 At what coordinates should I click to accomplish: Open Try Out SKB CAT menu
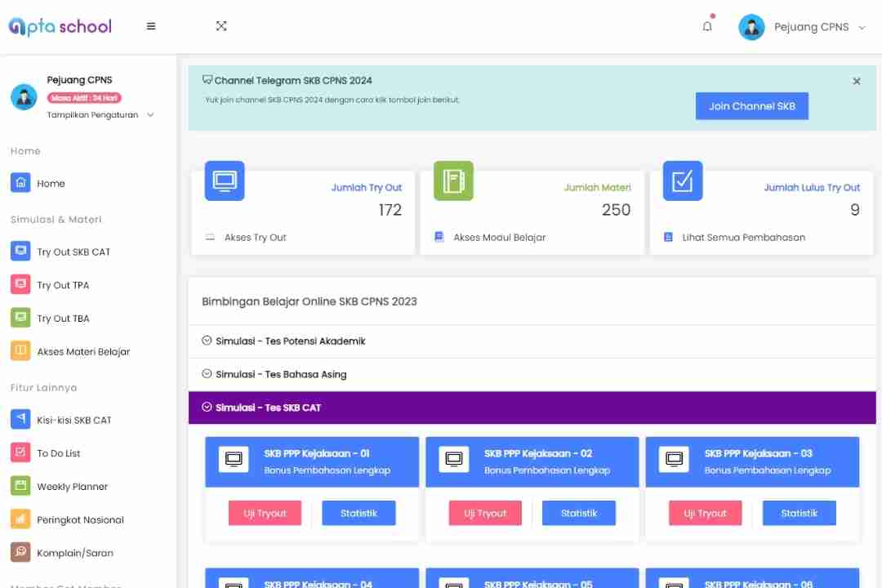coord(73,252)
